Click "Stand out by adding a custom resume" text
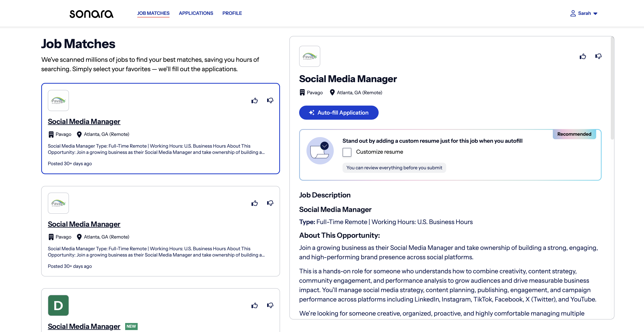The width and height of the screenshot is (644, 332). (x=432, y=141)
